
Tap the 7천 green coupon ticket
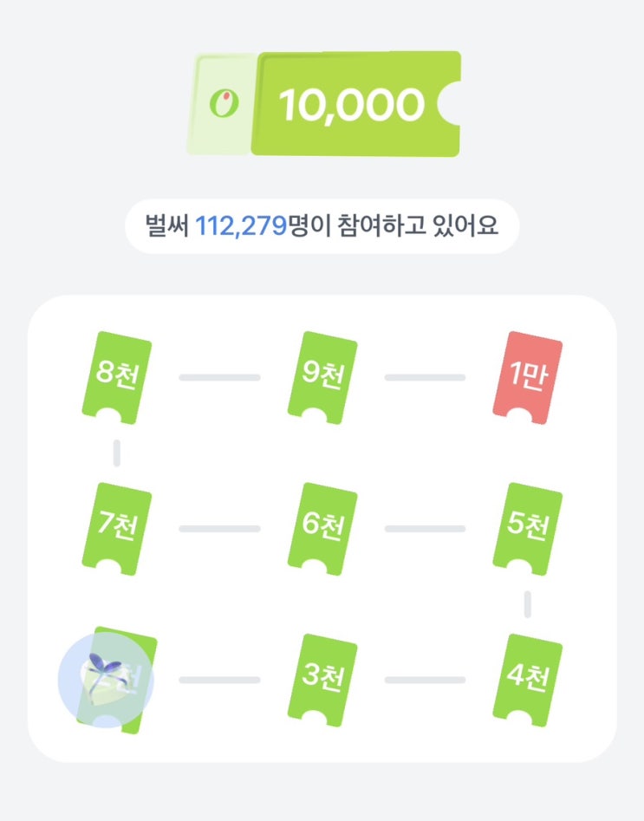tap(117, 528)
